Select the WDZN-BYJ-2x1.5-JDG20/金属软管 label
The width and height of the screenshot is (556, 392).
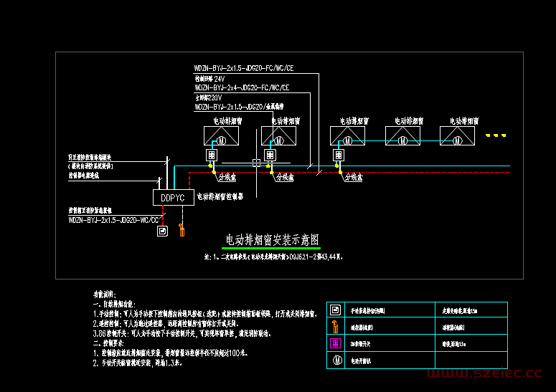(x=240, y=107)
